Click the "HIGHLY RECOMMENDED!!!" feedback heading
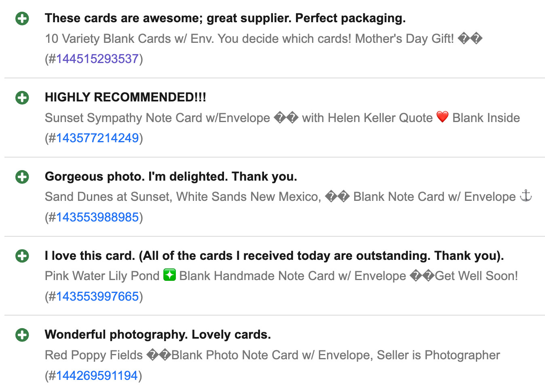The image size is (545, 392). 125,97
